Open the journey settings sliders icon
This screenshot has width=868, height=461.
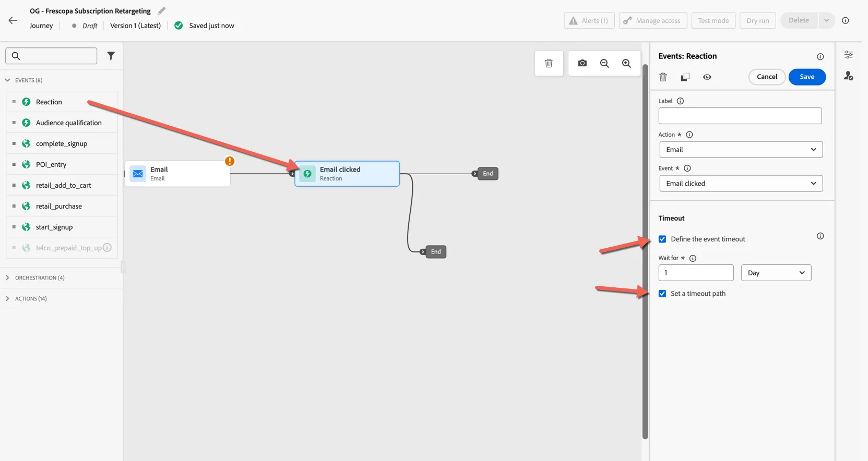849,55
